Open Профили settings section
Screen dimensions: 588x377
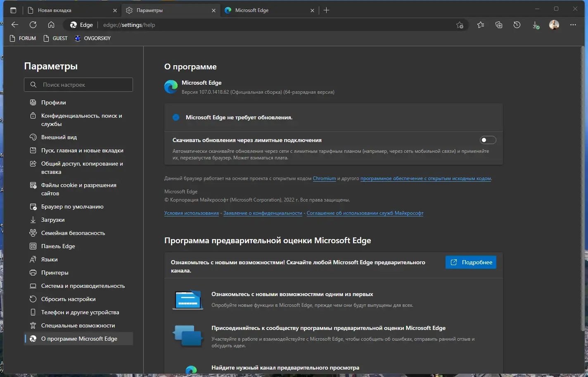54,102
